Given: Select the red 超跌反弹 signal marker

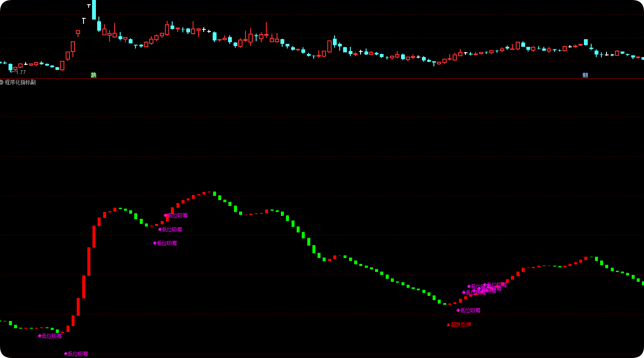Looking at the screenshot, I should tap(459, 324).
